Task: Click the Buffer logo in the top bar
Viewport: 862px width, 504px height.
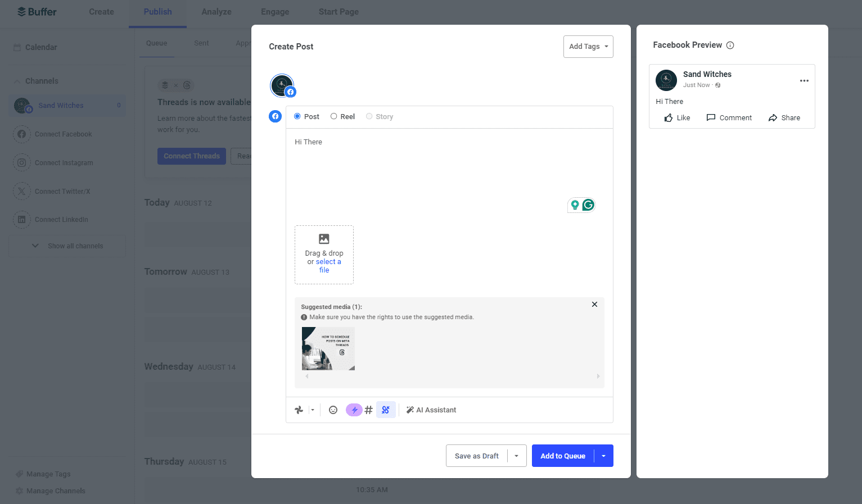Action: coord(36,11)
